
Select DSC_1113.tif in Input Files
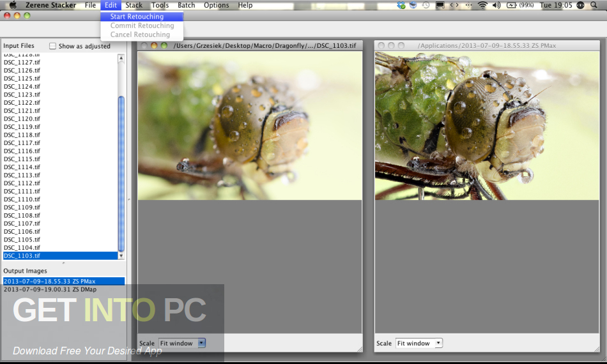pyautogui.click(x=61, y=175)
